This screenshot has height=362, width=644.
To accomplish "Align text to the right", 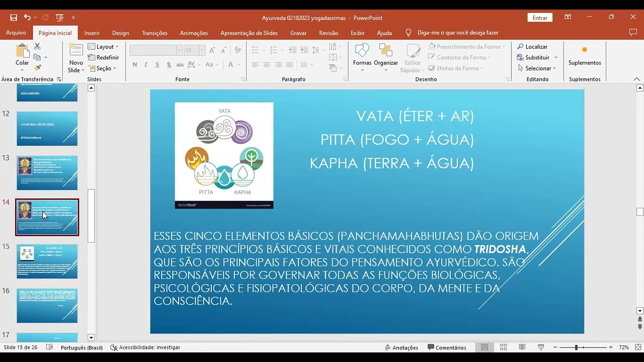I will pos(278,65).
